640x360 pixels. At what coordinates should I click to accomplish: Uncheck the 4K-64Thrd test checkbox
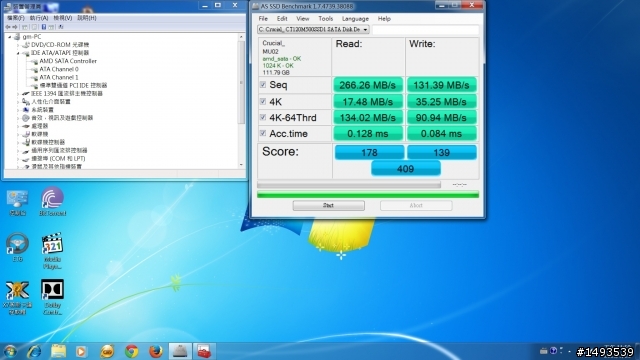[263, 118]
